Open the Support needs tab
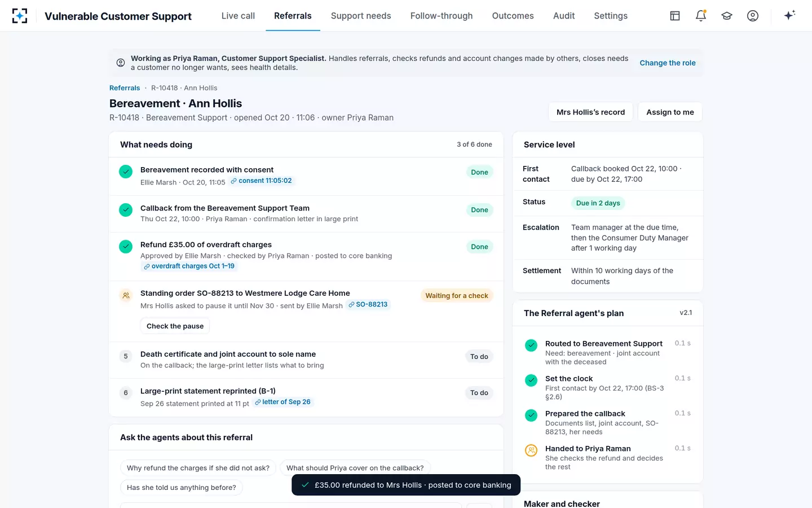Image resolution: width=812 pixels, height=508 pixels. point(361,16)
